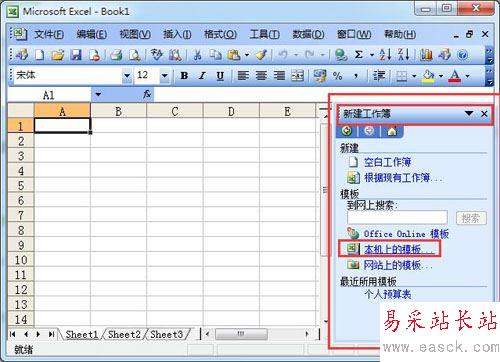The width and height of the screenshot is (500, 362).
Task: Click the Insert Hyperlink globe icon
Action: coord(341,55)
